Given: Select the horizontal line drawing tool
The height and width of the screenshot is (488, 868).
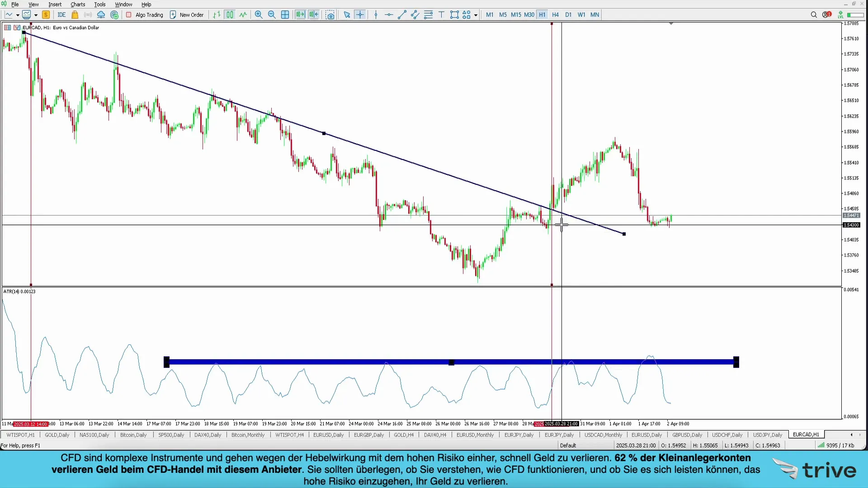Looking at the screenshot, I should (x=389, y=14).
